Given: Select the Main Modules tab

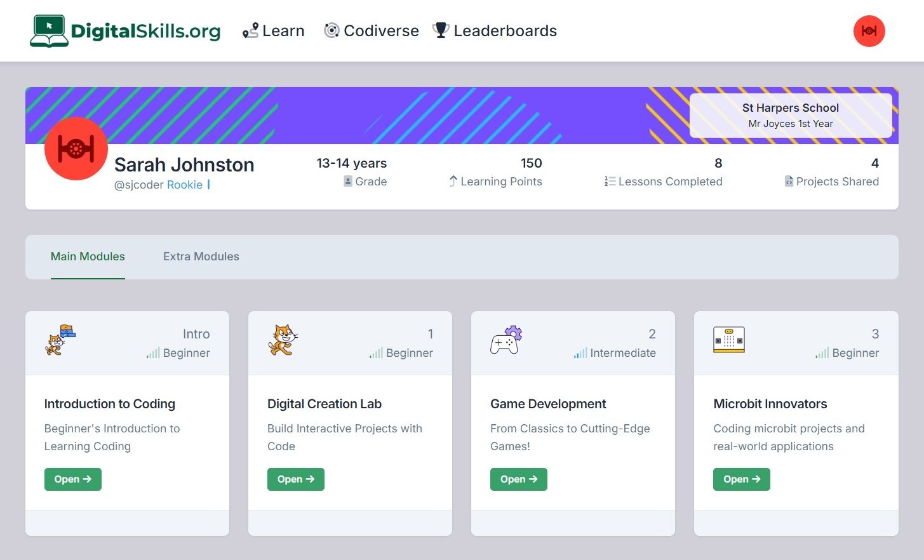Looking at the screenshot, I should (x=88, y=257).
